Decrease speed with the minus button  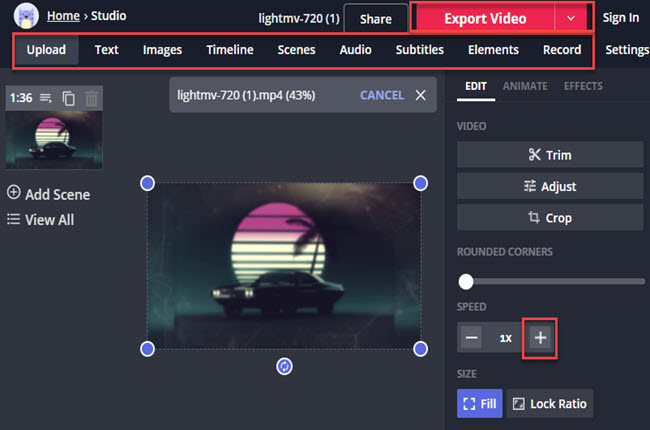coord(472,338)
